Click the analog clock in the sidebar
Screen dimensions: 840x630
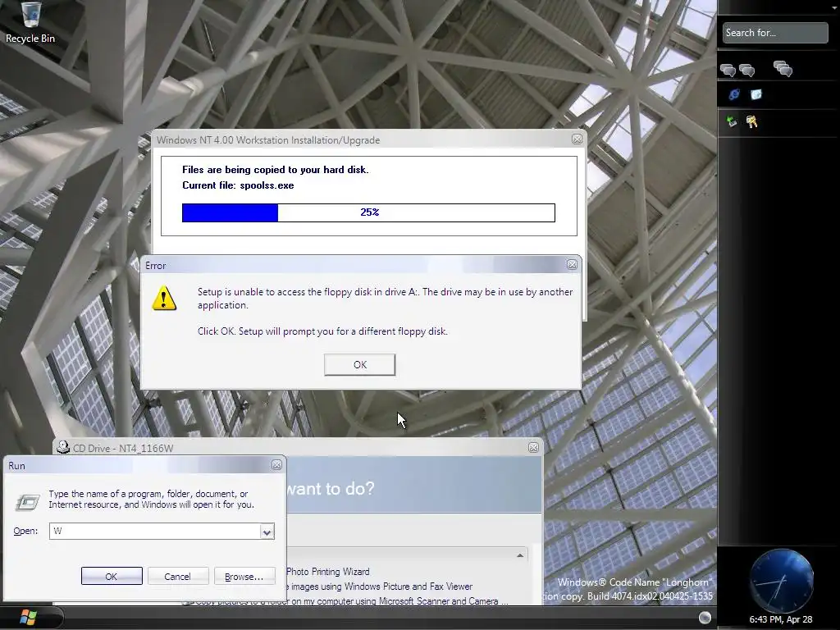click(781, 580)
